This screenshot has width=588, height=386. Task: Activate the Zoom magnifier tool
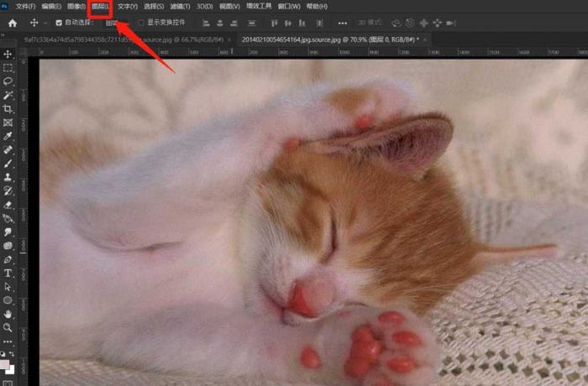[8, 327]
